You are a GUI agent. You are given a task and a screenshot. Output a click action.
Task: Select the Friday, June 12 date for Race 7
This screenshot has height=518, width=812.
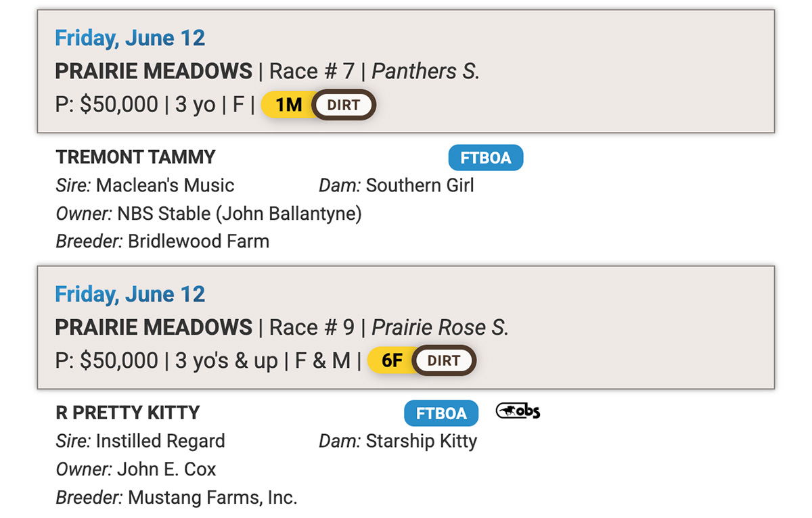pyautogui.click(x=130, y=38)
